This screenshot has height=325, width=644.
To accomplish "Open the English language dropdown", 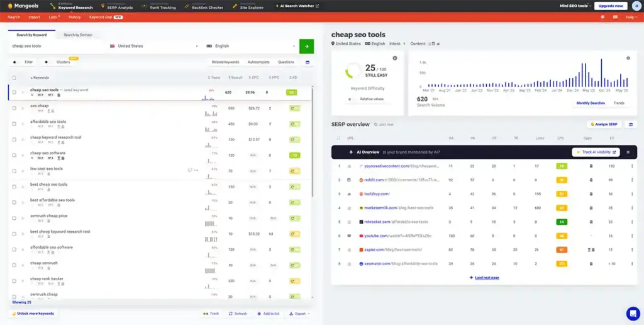I will pyautogui.click(x=250, y=47).
